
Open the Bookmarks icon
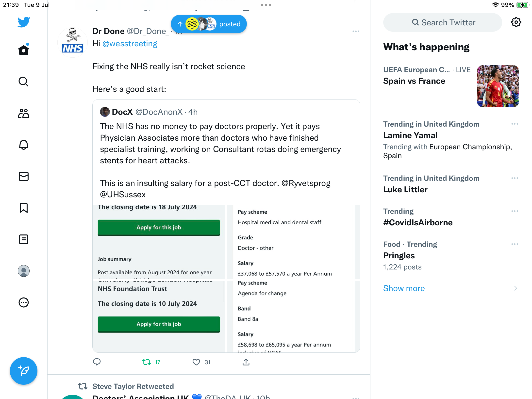pyautogui.click(x=24, y=208)
